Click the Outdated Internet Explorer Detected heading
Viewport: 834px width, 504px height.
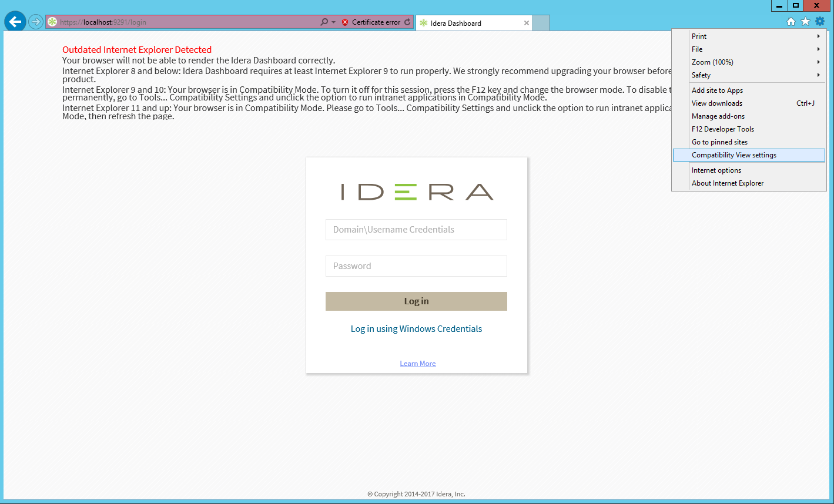137,50
